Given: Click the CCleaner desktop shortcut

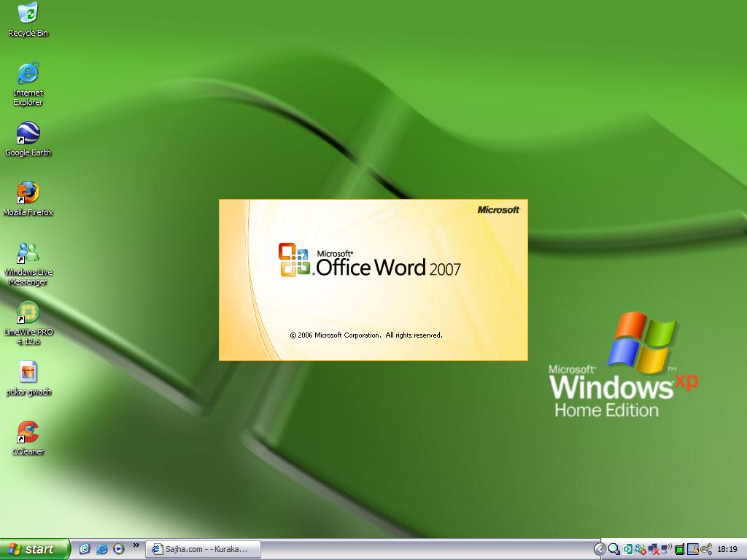Looking at the screenshot, I should (x=28, y=432).
